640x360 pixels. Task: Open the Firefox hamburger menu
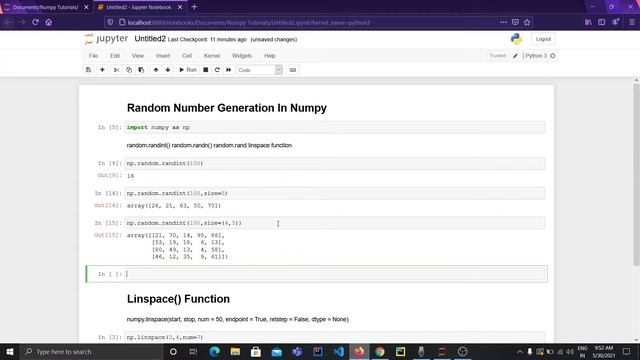pyautogui.click(x=631, y=22)
